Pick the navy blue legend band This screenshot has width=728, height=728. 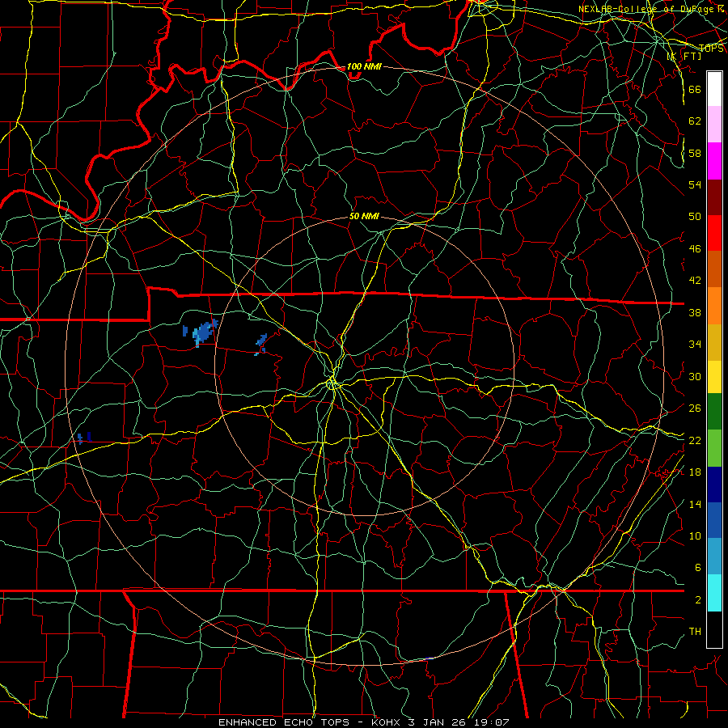pyautogui.click(x=714, y=485)
